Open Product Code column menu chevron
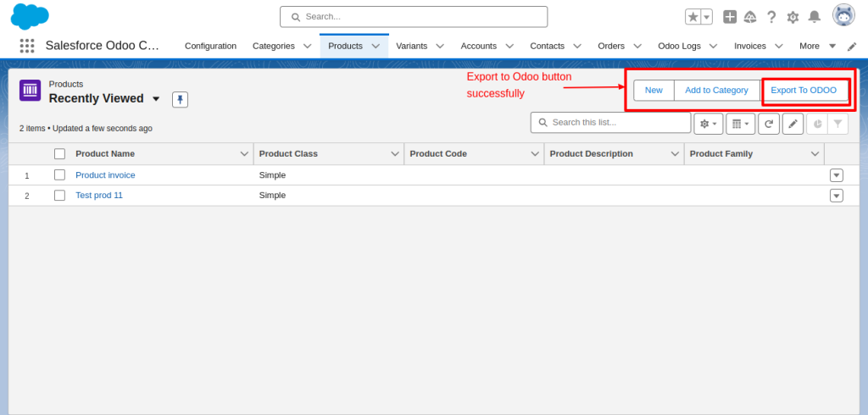The height and width of the screenshot is (415, 868). click(535, 154)
